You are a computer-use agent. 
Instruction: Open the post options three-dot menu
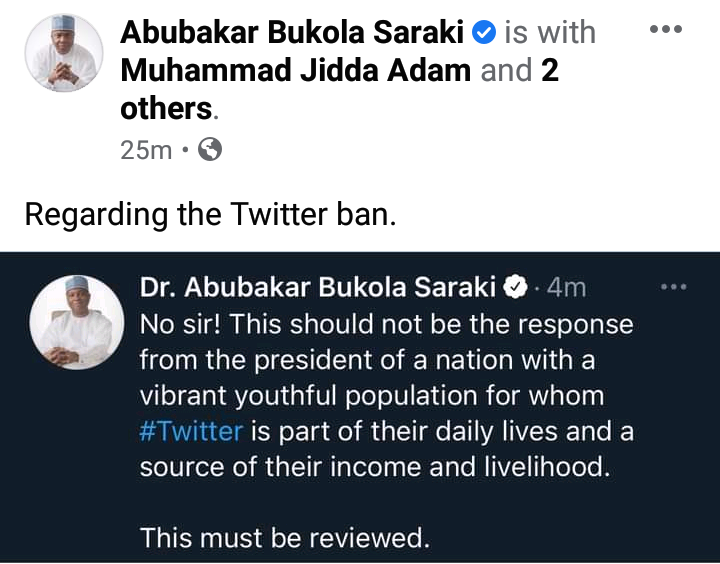tap(665, 30)
